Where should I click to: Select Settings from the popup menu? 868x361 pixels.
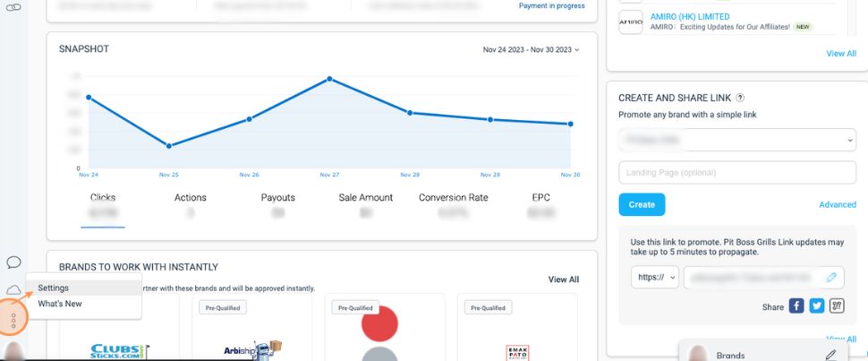tap(54, 288)
